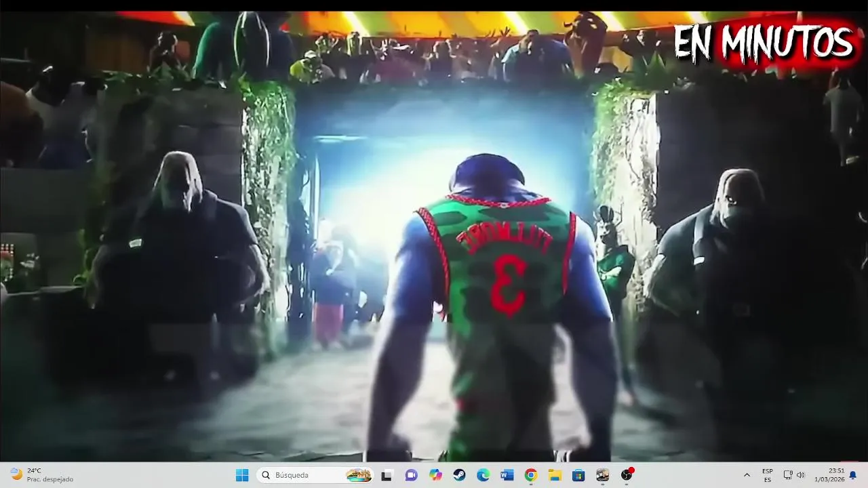Screen dimensions: 868x488
Task: Click the search highlight image in Búsqueda
Action: pos(359,475)
